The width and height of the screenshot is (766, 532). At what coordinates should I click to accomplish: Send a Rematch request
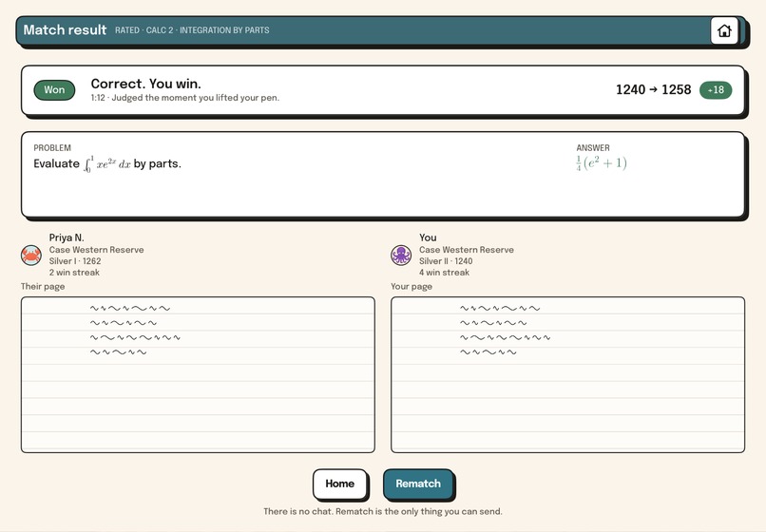click(418, 484)
